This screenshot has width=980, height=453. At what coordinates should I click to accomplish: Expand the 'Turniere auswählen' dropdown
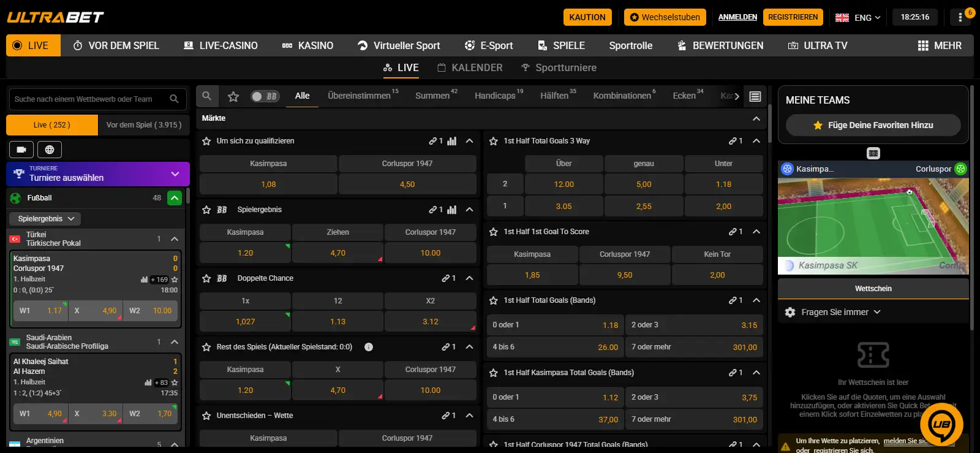(98, 173)
